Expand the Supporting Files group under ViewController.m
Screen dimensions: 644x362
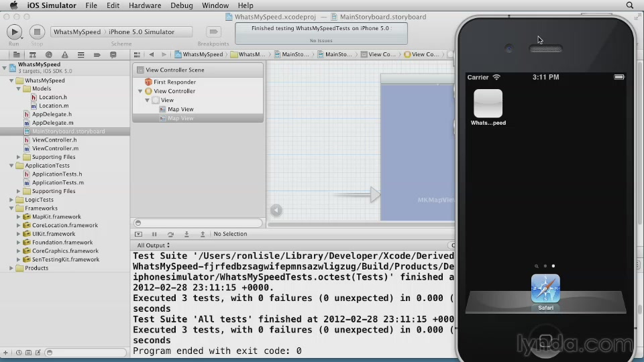coord(19,157)
